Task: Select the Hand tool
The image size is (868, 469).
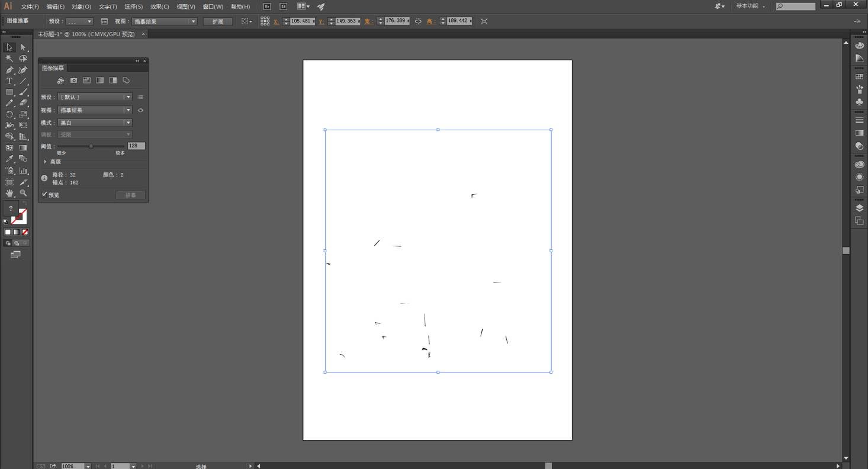Action: click(x=9, y=193)
